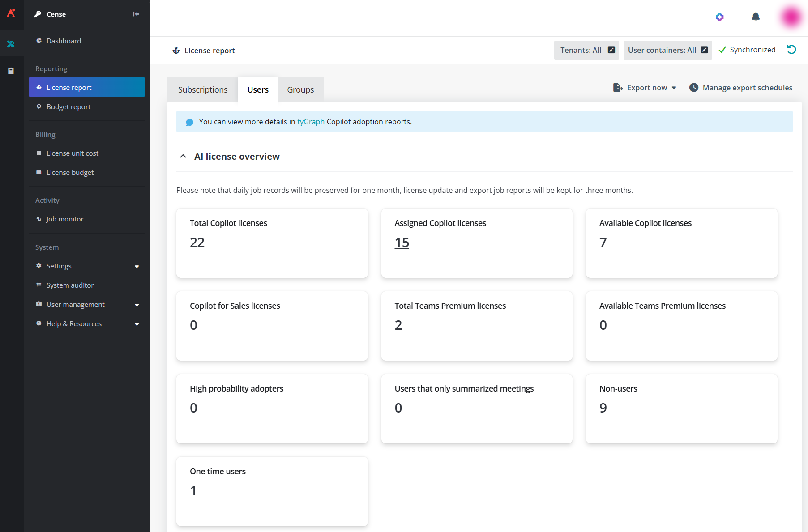Click the refresh synchronization icon
The width and height of the screenshot is (808, 532).
click(x=791, y=50)
